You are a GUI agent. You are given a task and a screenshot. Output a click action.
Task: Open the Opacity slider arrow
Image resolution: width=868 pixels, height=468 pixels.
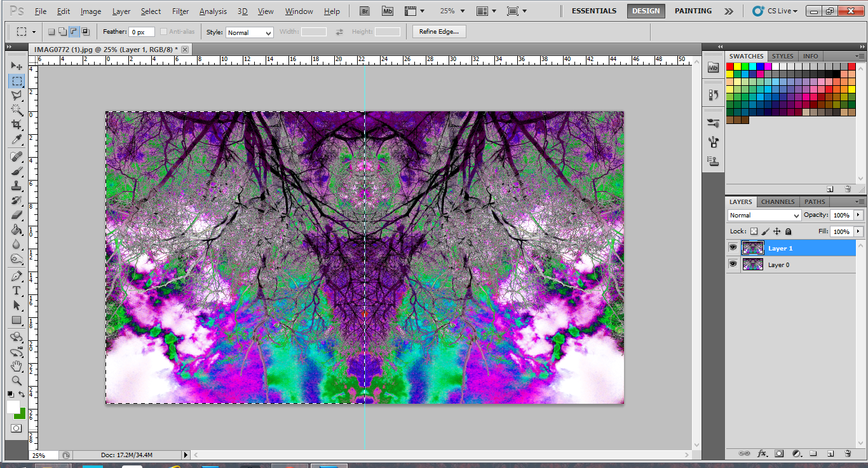(858, 216)
